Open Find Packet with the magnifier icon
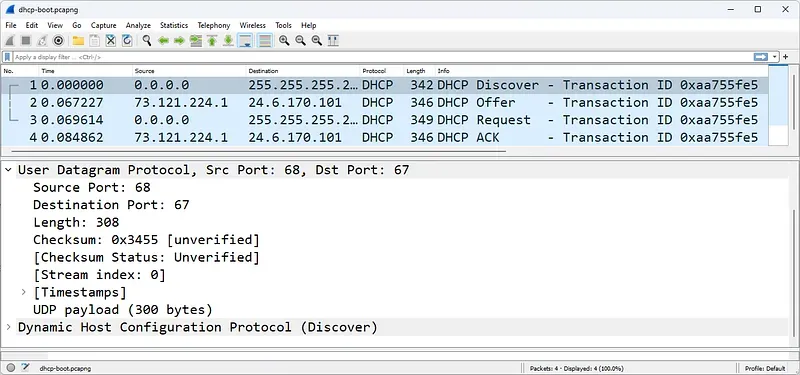This screenshot has height=375, width=800. (147, 41)
